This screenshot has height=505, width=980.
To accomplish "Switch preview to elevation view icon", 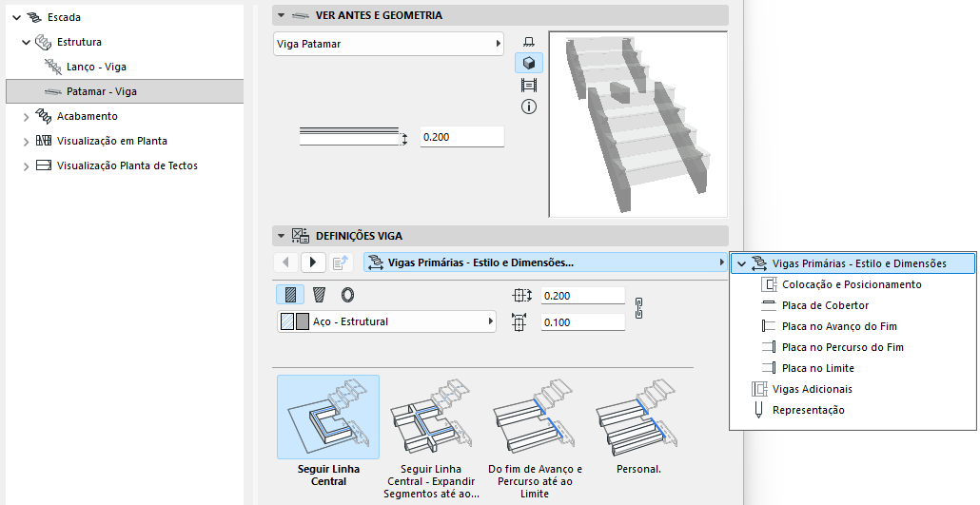I will (529, 85).
